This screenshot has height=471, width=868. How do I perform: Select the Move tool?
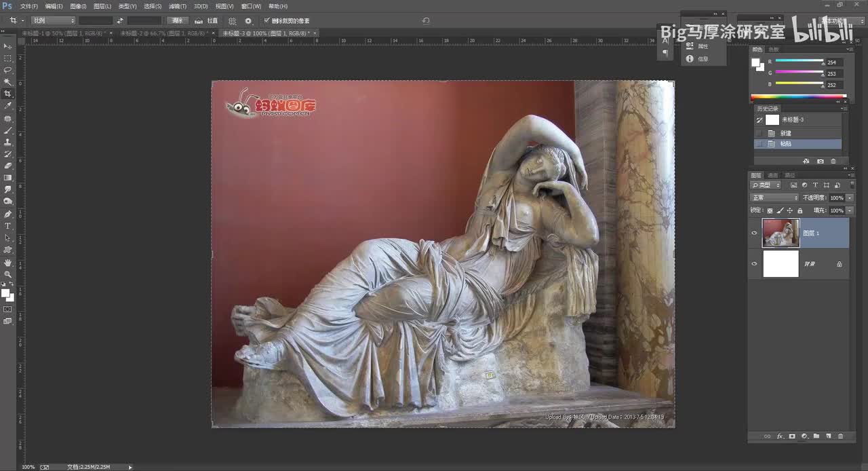coord(8,46)
